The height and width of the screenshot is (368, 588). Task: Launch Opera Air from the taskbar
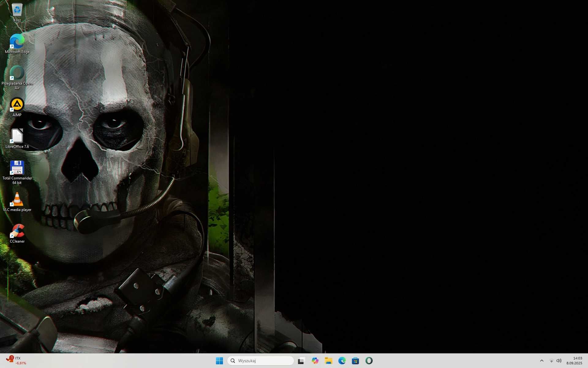369,361
